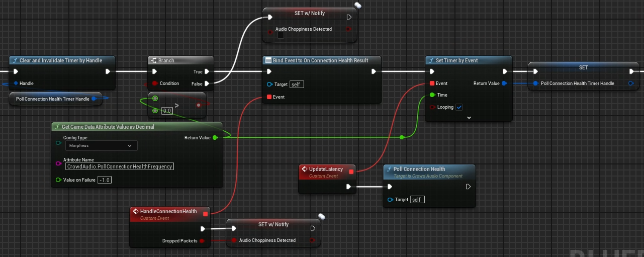Toggle the Looping checkbox on Set Timer by Event
The width and height of the screenshot is (644, 257).
point(459,107)
